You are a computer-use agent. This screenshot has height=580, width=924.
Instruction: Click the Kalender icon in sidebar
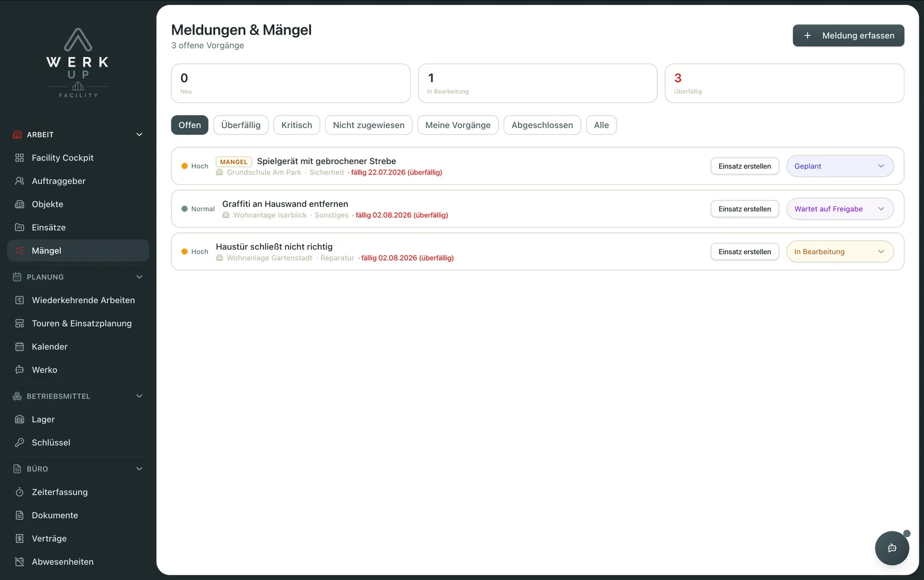pyautogui.click(x=20, y=347)
